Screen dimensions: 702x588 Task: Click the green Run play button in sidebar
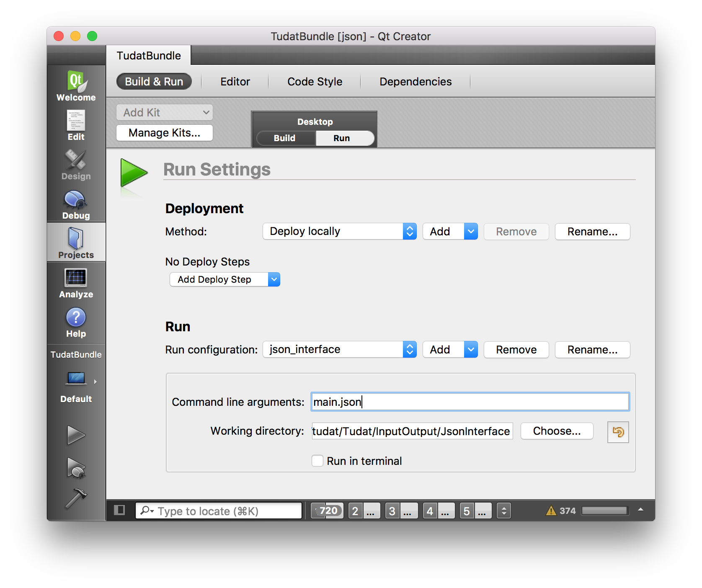(x=76, y=435)
